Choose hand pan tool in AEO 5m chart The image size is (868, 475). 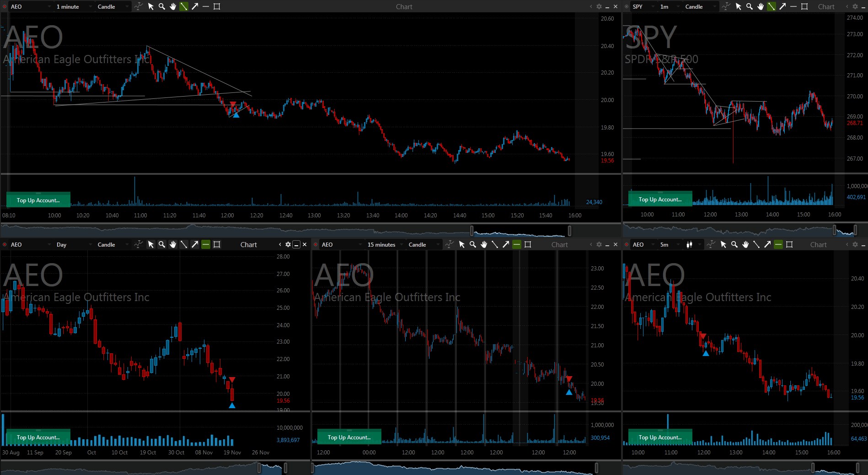745,244
